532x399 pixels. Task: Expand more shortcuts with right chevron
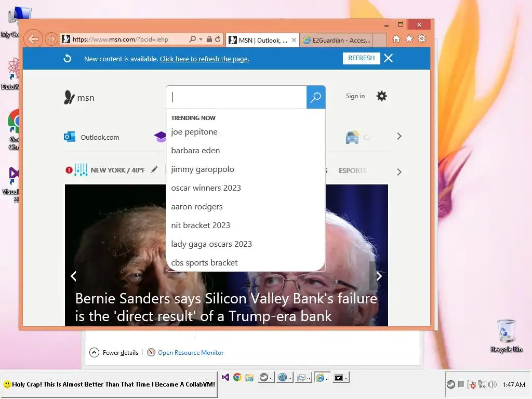tap(399, 137)
